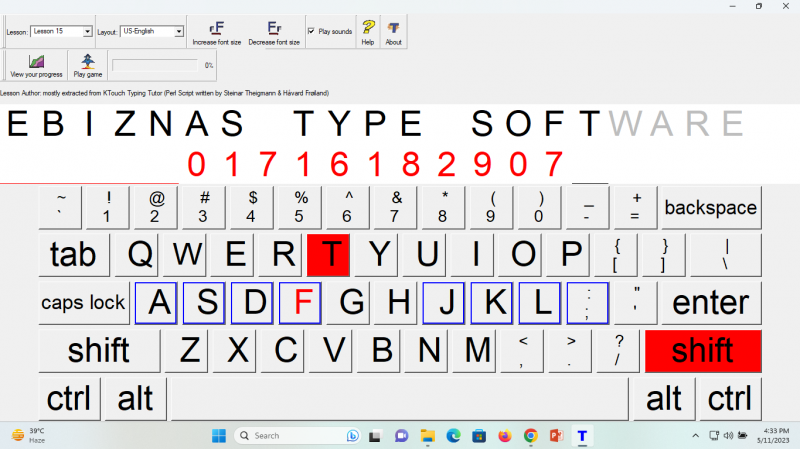The height and width of the screenshot is (449, 800).
Task: Open Google Chrome from taskbar
Action: 531,436
